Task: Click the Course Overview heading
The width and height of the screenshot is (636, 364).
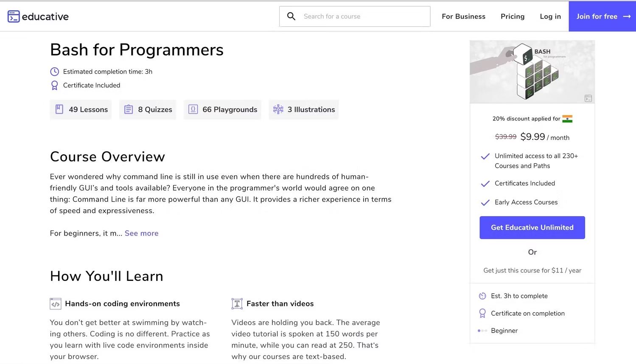Action: 107,157
